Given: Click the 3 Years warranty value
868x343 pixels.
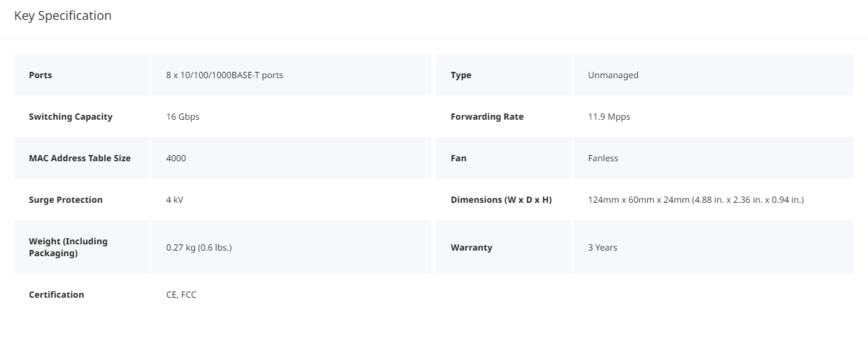Looking at the screenshot, I should pyautogui.click(x=602, y=247).
